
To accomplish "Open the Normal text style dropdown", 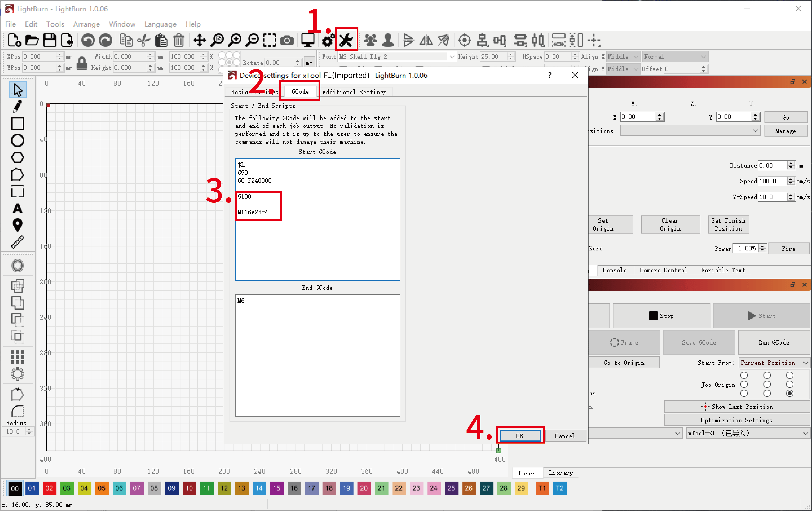I will tap(675, 57).
